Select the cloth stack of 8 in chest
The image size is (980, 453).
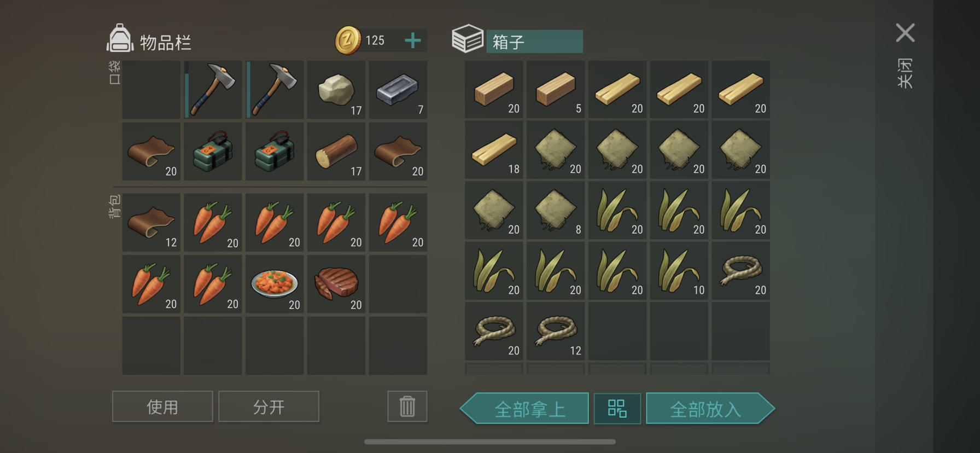556,210
